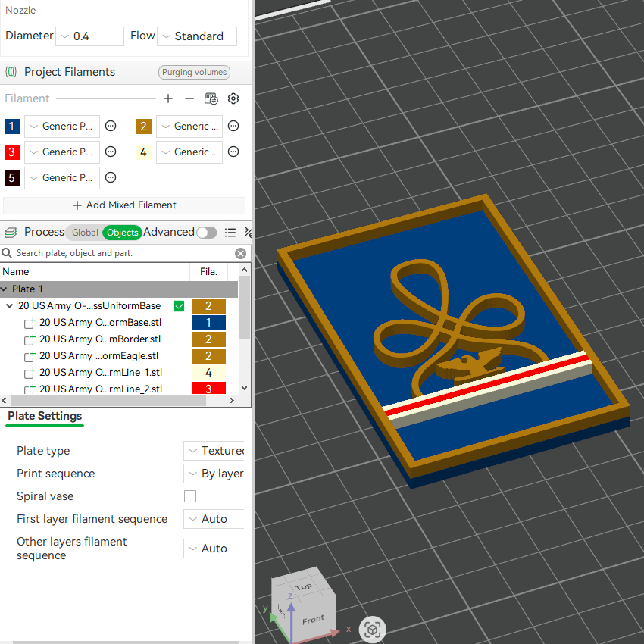The height and width of the screenshot is (644, 644).
Task: Click the search magnifier icon
Action: pos(7,253)
